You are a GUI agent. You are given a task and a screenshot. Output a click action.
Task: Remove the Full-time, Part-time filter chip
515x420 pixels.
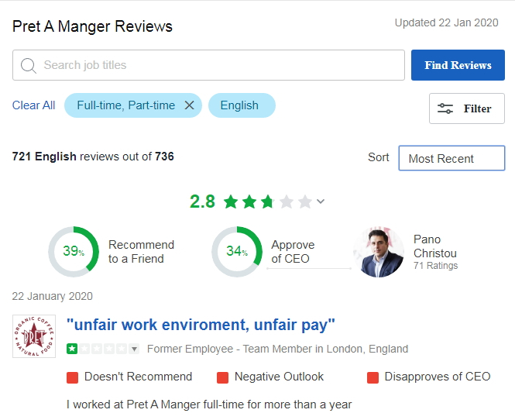click(x=189, y=105)
